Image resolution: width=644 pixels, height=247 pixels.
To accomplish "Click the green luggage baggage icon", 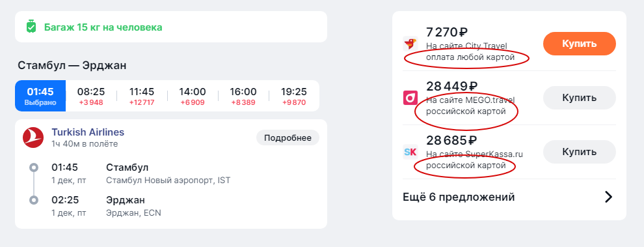I will pos(31,27).
